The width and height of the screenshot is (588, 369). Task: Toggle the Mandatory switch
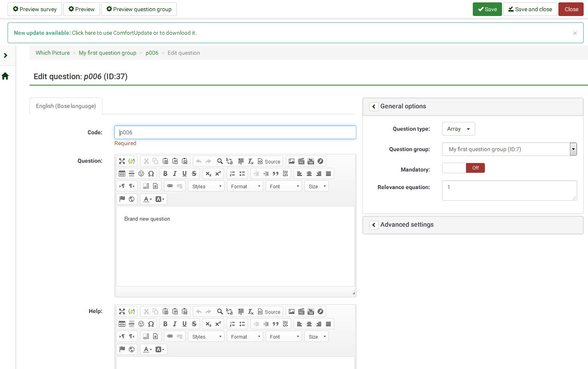[x=463, y=168]
